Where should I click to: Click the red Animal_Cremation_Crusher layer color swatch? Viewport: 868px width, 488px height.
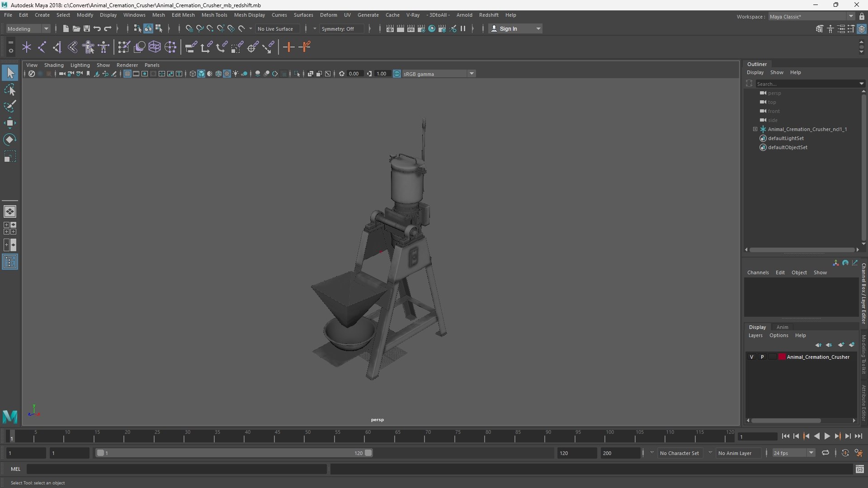[x=782, y=357]
